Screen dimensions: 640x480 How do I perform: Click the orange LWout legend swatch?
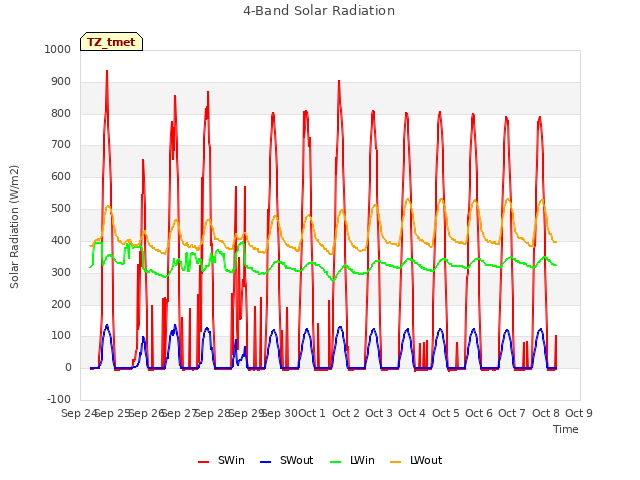[x=396, y=462]
